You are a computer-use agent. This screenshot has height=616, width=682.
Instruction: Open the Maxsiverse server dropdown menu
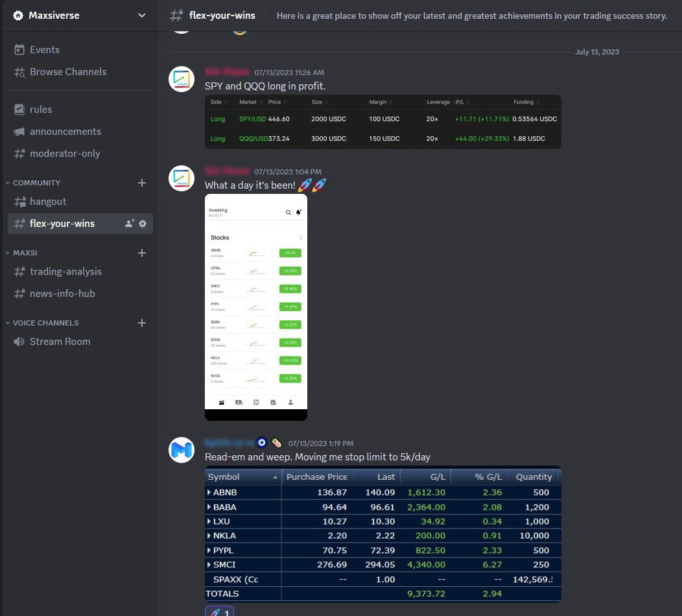[142, 15]
